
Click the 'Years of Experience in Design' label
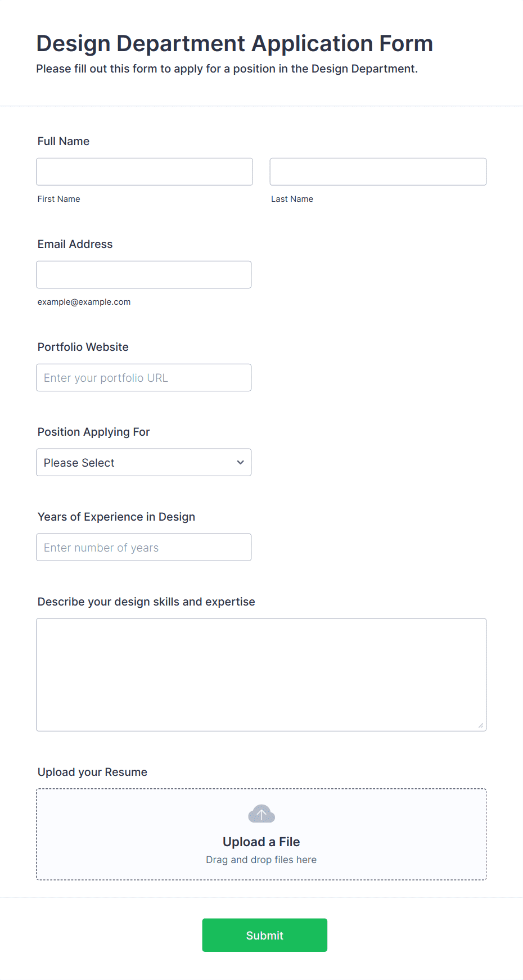[x=116, y=517]
